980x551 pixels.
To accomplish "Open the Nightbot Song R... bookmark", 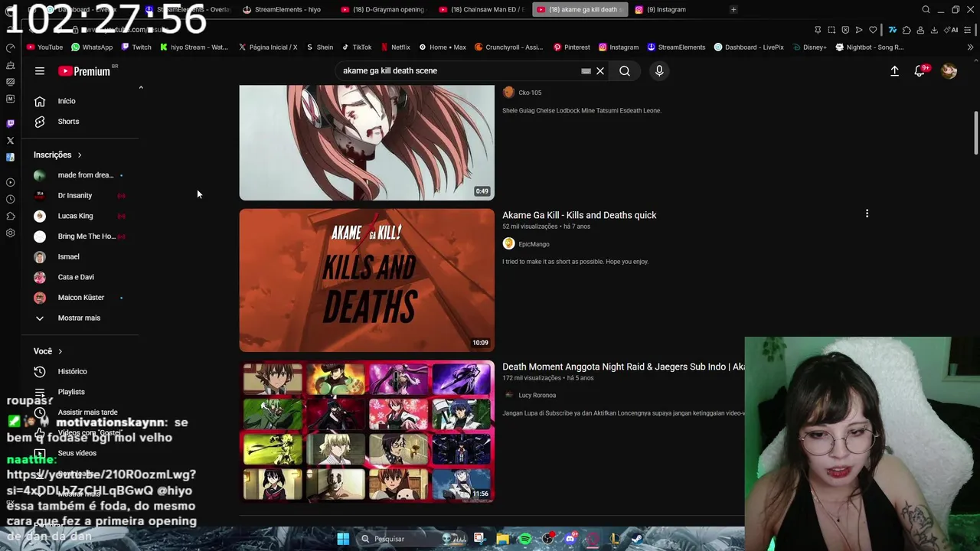I will [x=869, y=47].
